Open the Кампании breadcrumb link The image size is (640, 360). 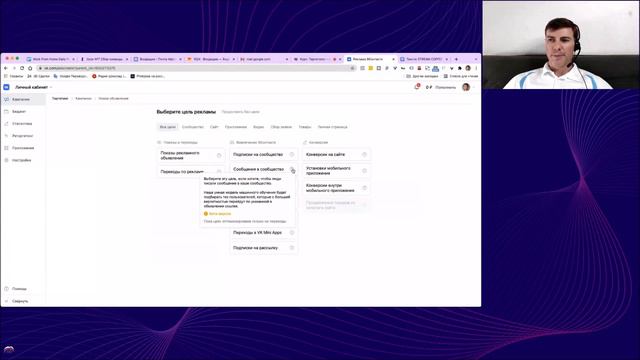83,98
